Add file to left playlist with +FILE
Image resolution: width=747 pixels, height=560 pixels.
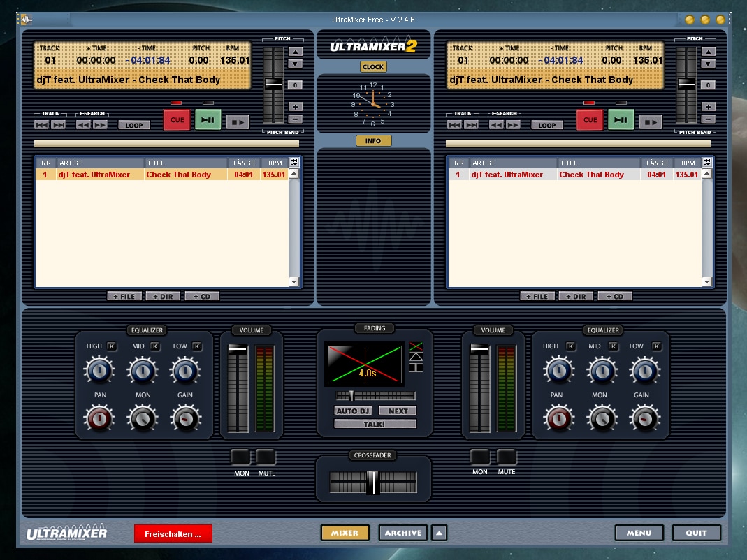pos(125,296)
